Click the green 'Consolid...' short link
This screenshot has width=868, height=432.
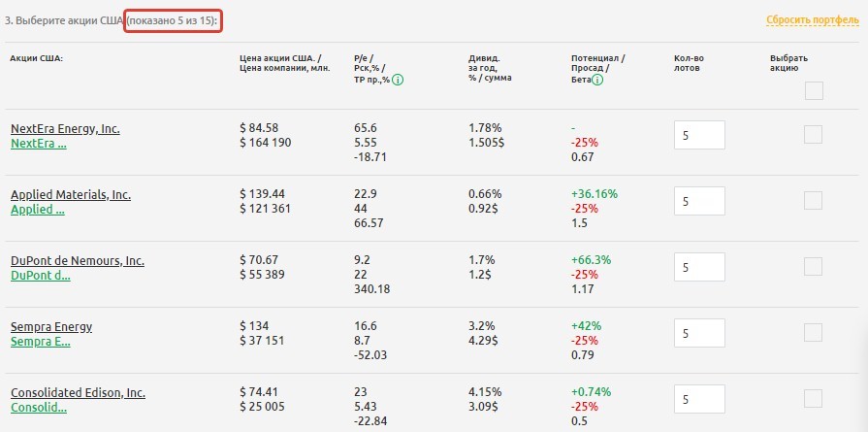39,408
